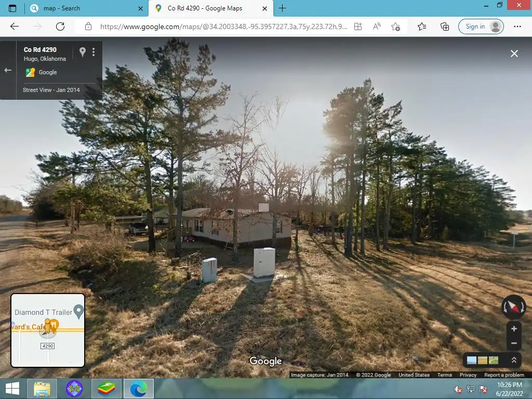Viewport: 532px width, 399px height.
Task: Click the Diamond T Trailer pin on minimap
Action: point(78,311)
